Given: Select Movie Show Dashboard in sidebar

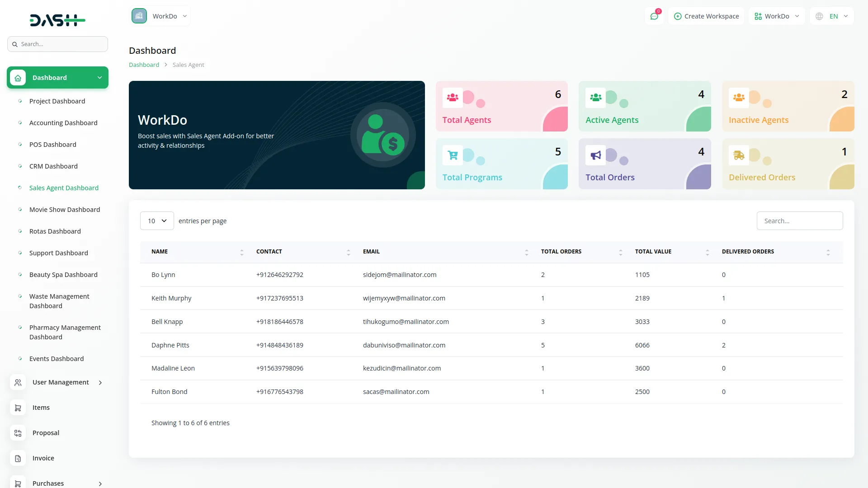Looking at the screenshot, I should (65, 210).
